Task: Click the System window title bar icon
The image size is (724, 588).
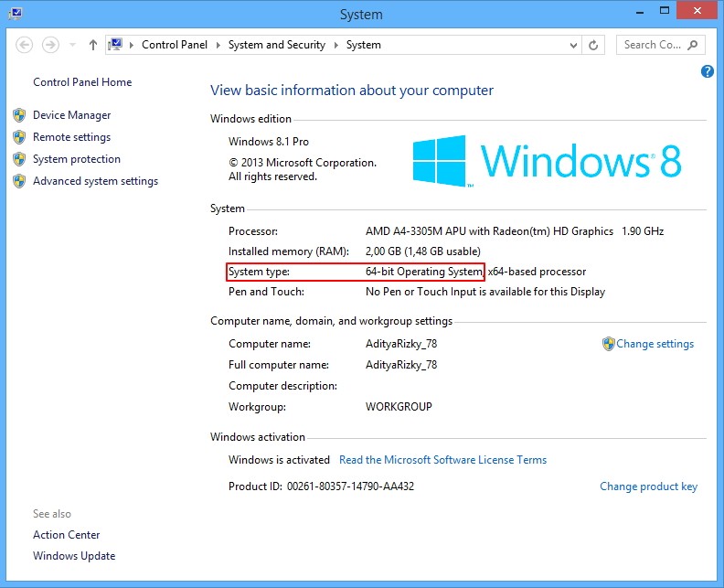Action: pos(16,13)
